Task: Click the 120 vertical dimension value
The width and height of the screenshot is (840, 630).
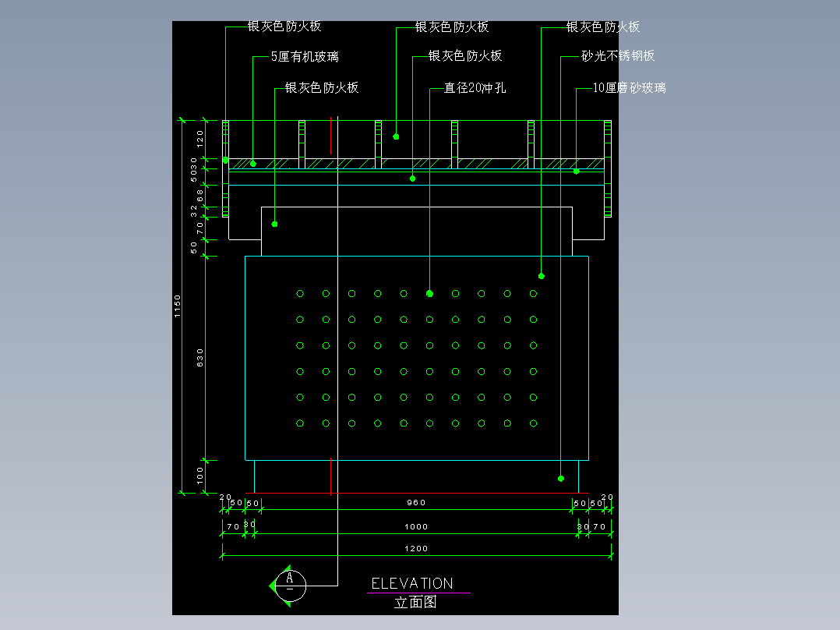Action: coord(199,139)
